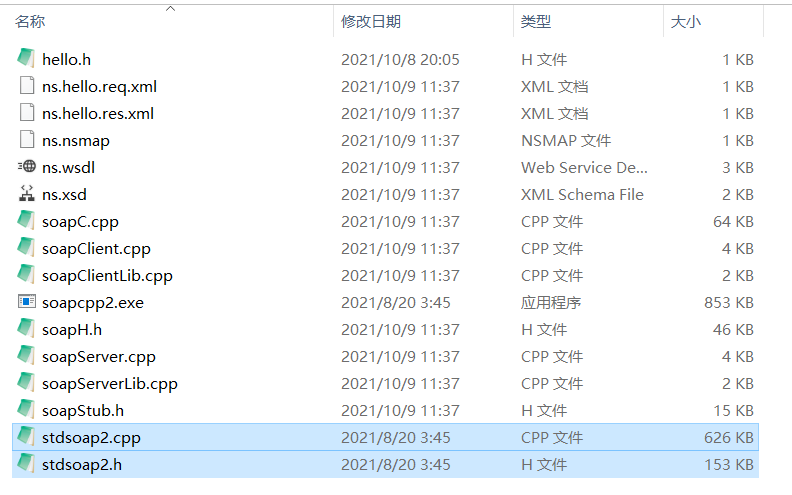Viewport: 792px width, 495px height.
Task: Select the file name soapC.cpp
Action: [x=80, y=222]
